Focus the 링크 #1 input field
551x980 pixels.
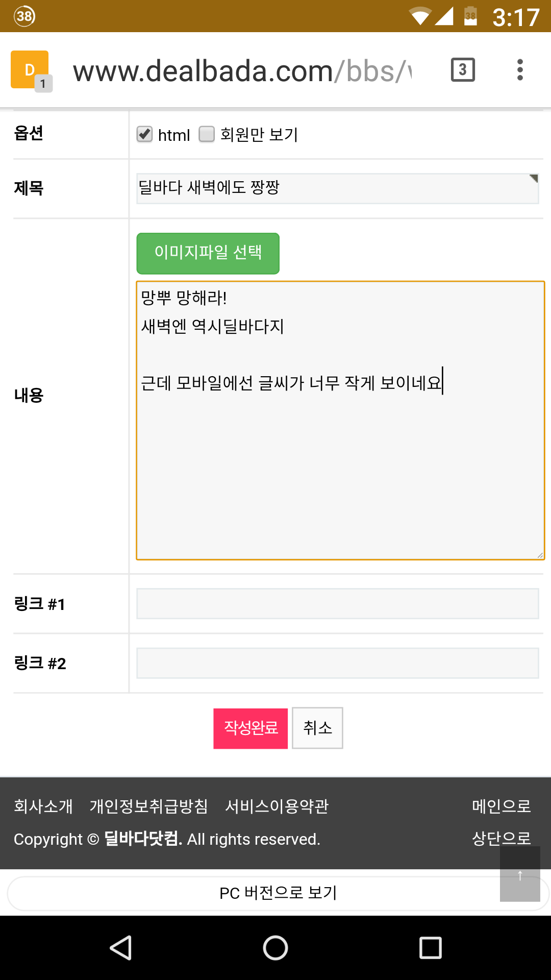click(x=337, y=604)
